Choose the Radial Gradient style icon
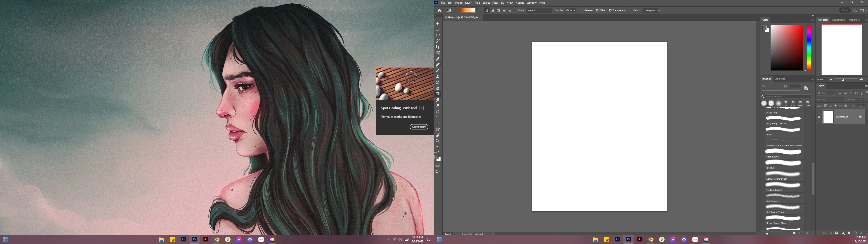Viewport: 868px width, 244px height. point(492,10)
